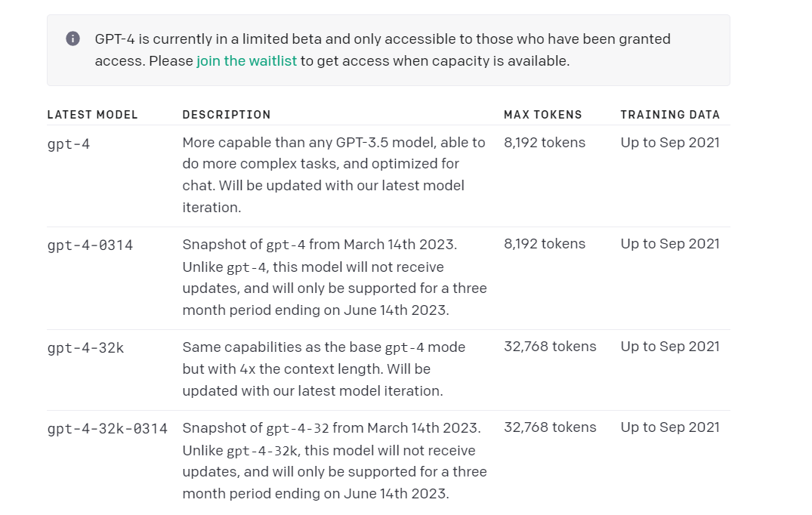Click the info icon in the notice banner

pyautogui.click(x=73, y=39)
